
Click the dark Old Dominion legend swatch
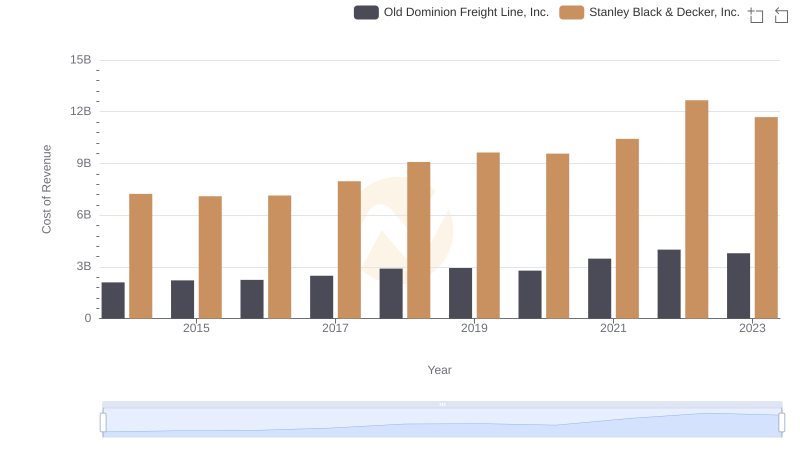pos(366,12)
